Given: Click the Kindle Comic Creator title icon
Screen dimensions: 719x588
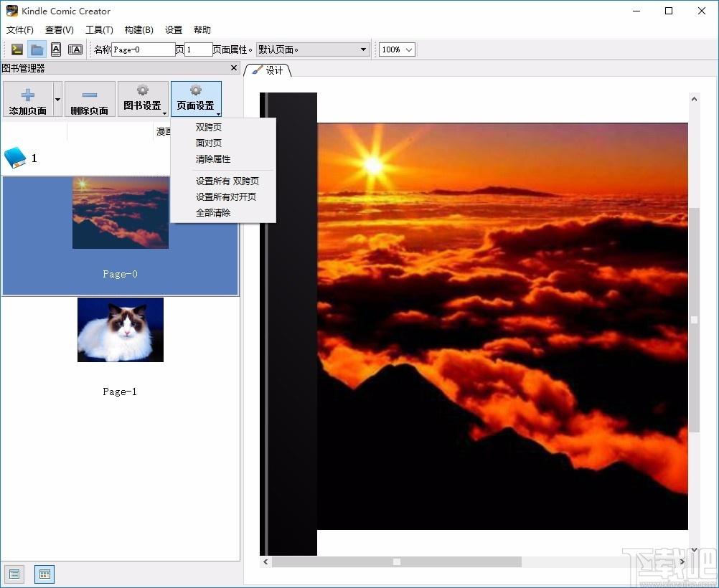Looking at the screenshot, I should tap(12, 11).
